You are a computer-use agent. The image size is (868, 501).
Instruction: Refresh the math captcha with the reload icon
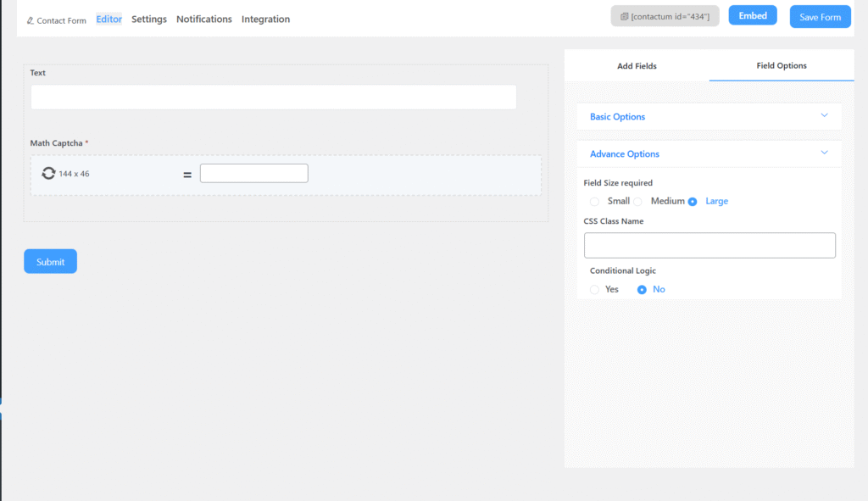48,173
